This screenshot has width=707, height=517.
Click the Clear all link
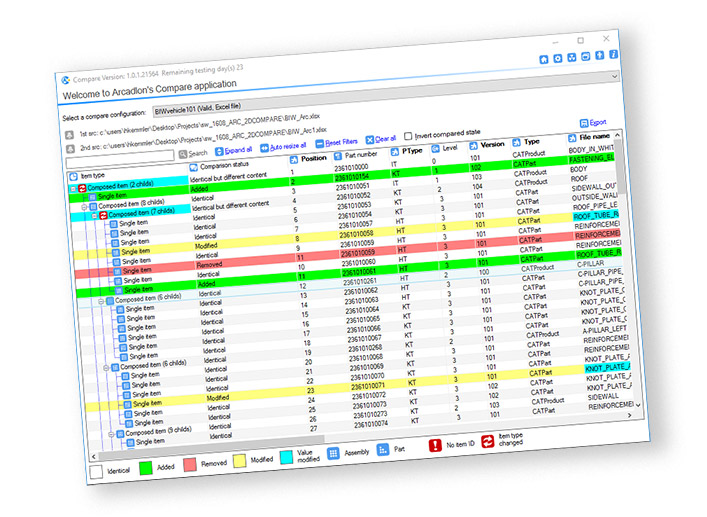click(381, 139)
